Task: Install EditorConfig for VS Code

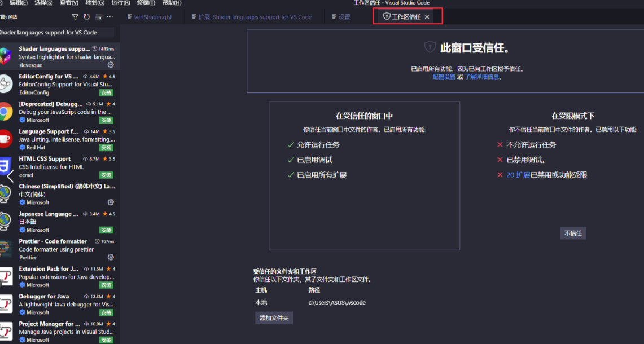Action: (x=106, y=93)
